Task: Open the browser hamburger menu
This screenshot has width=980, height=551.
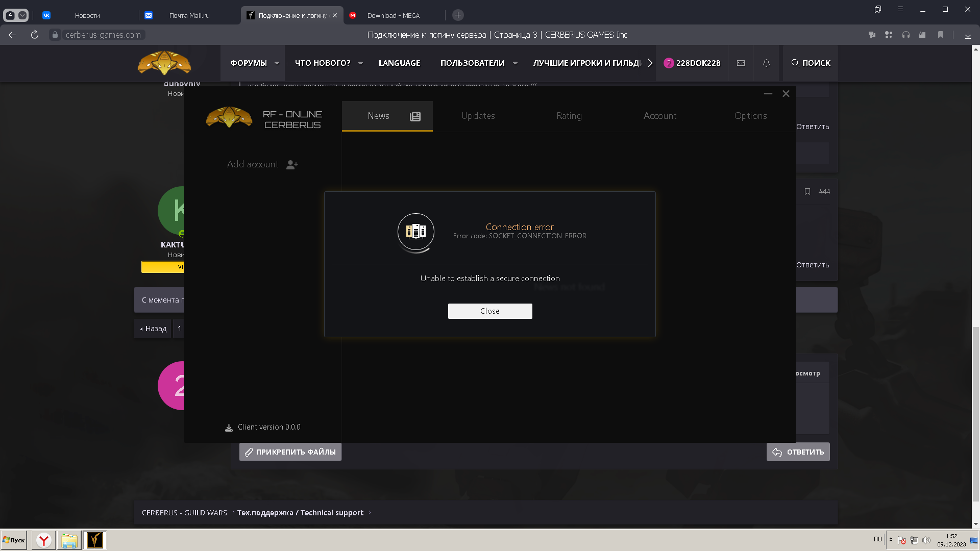Action: click(900, 9)
